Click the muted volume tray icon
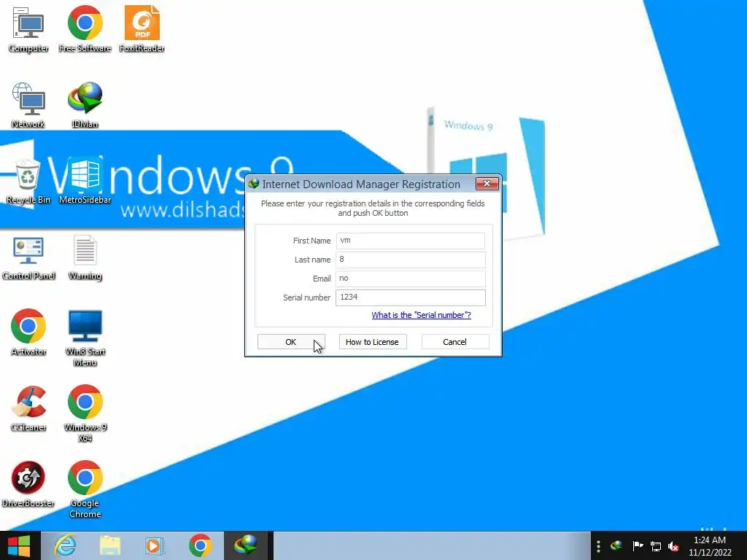 673,546
